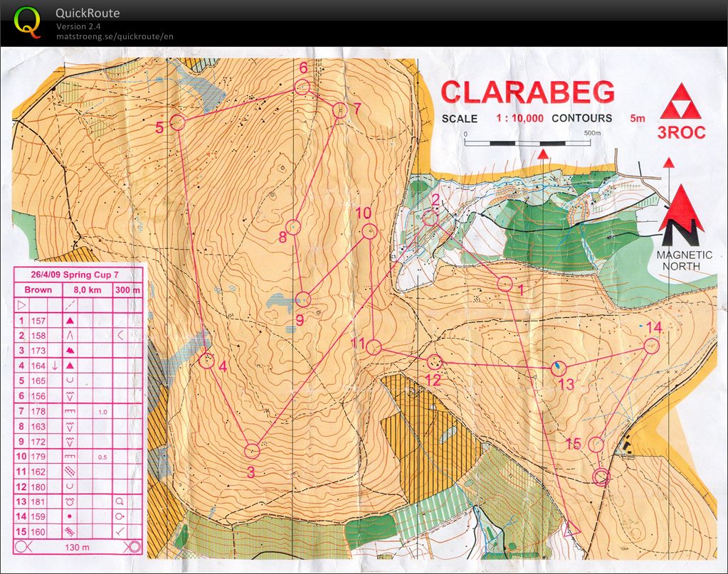Click control code 172 in the description sheet

tap(38, 441)
